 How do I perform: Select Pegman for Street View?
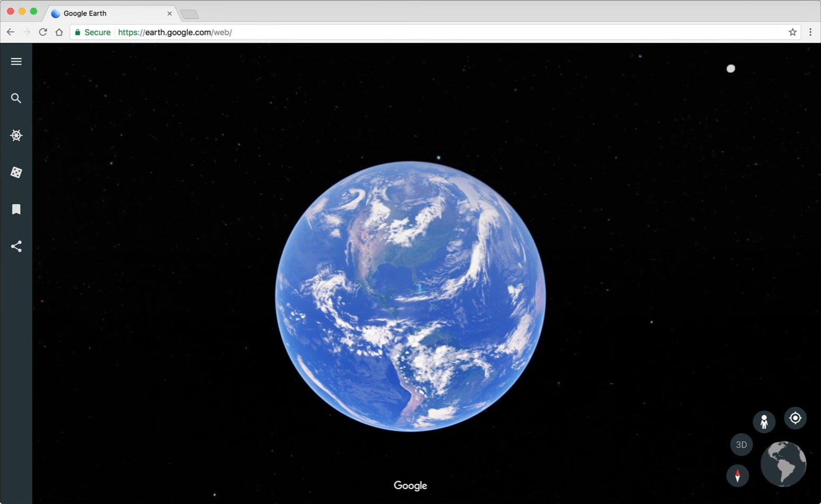764,421
